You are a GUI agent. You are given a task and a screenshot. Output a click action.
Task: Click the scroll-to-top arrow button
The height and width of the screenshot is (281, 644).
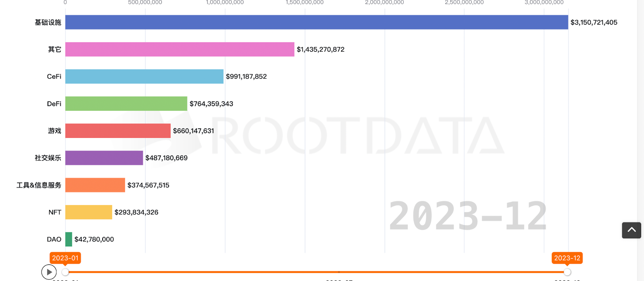631,230
